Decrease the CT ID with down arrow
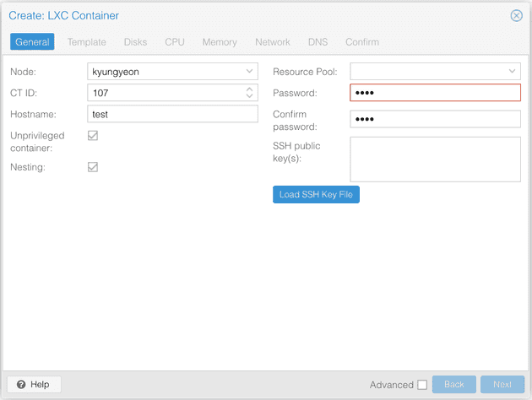This screenshot has width=532, height=400. (249, 96)
